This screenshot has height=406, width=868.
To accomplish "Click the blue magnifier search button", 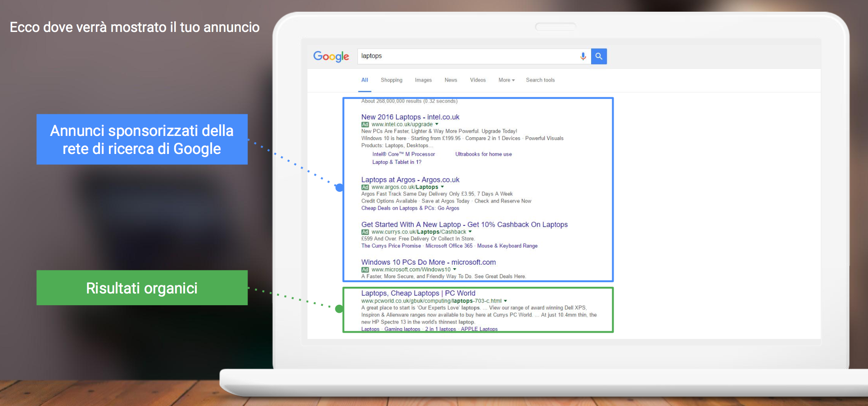I will (599, 56).
